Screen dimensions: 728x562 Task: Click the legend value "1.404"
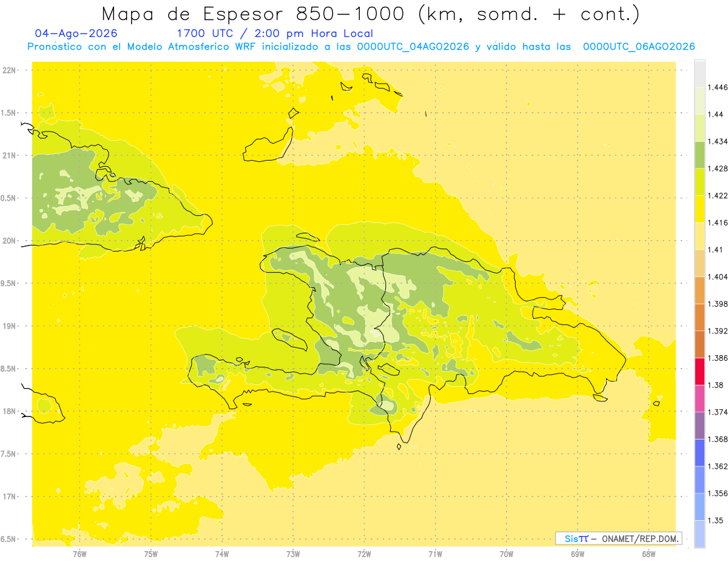(x=719, y=276)
